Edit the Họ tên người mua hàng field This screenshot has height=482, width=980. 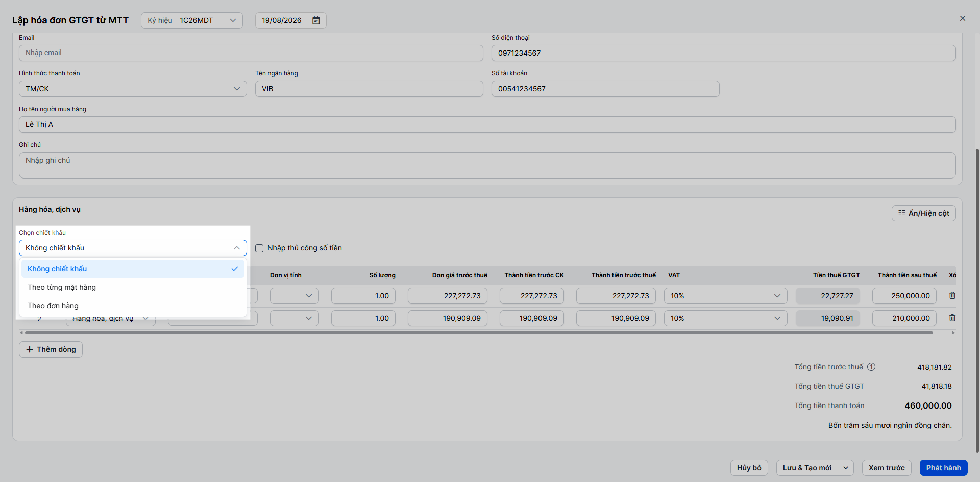[x=487, y=124]
